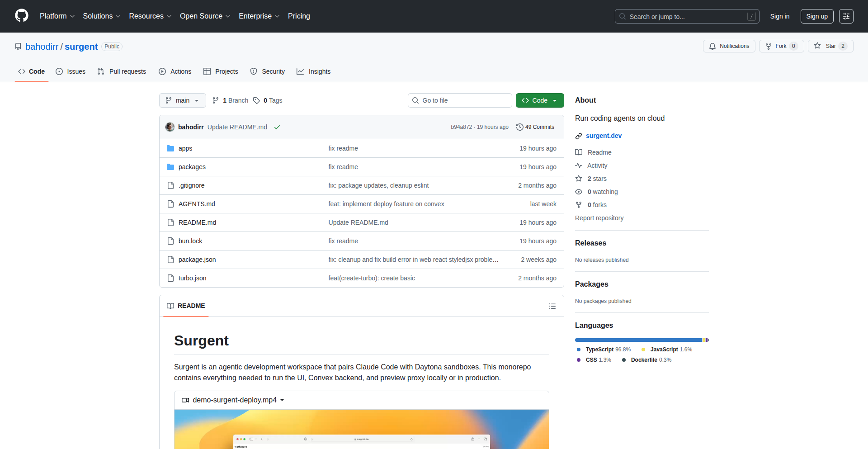Screen dimensions: 868x449
Task: Click the top-right appearance settings icon
Action: click(x=846, y=16)
